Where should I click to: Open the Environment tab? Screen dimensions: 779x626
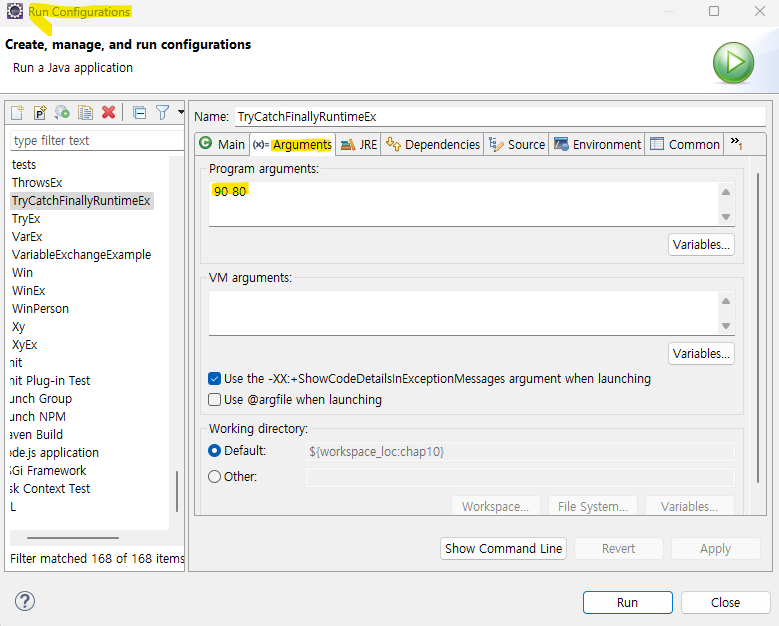click(x=597, y=145)
